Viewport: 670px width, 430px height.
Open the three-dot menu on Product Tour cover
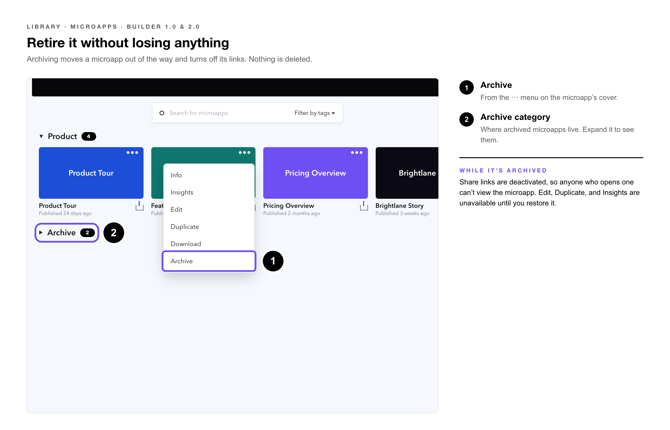132,153
